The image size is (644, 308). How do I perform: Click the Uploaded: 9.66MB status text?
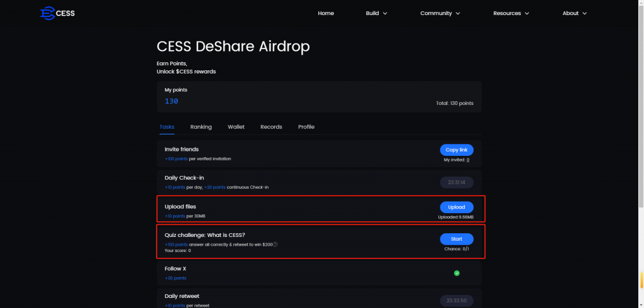click(456, 217)
